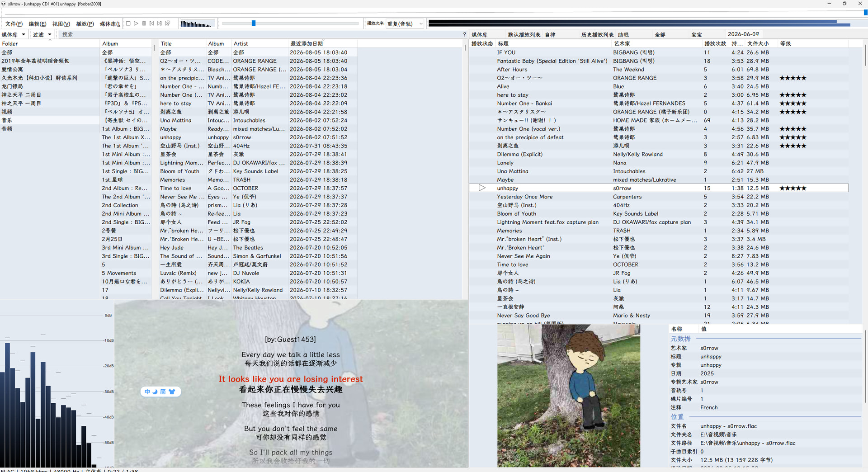
Task: Switch to the 2026-06-09 playlist tab
Action: pos(744,34)
